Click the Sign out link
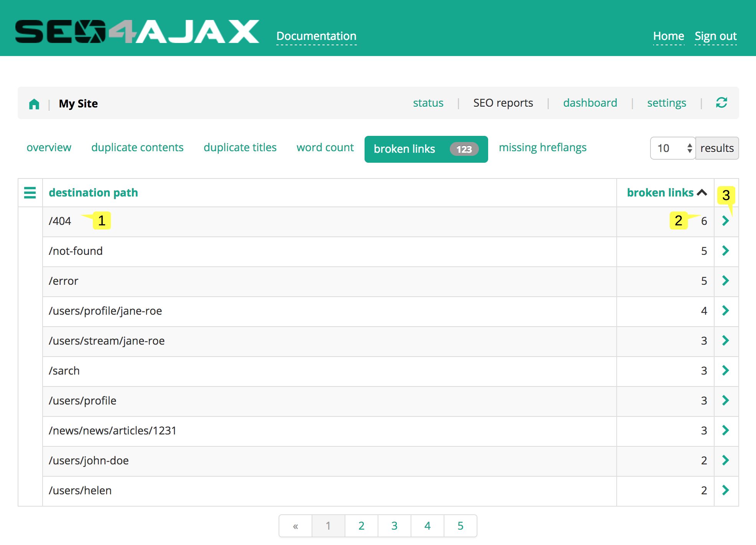The image size is (756, 545). coord(715,36)
